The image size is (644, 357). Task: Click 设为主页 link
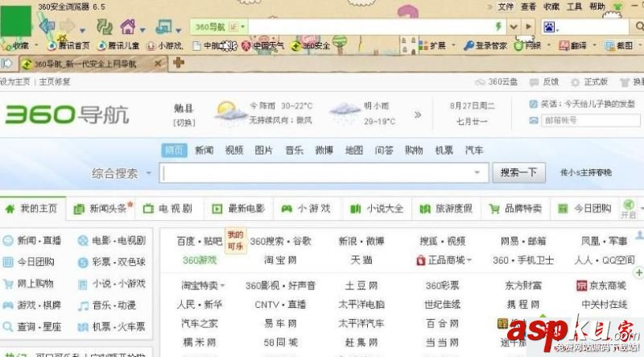[15, 81]
